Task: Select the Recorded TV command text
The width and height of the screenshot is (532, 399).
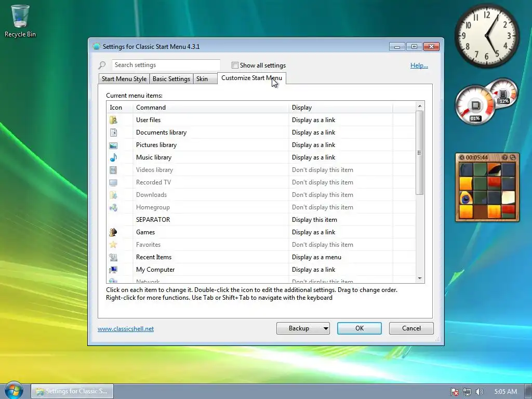Action: point(153,182)
